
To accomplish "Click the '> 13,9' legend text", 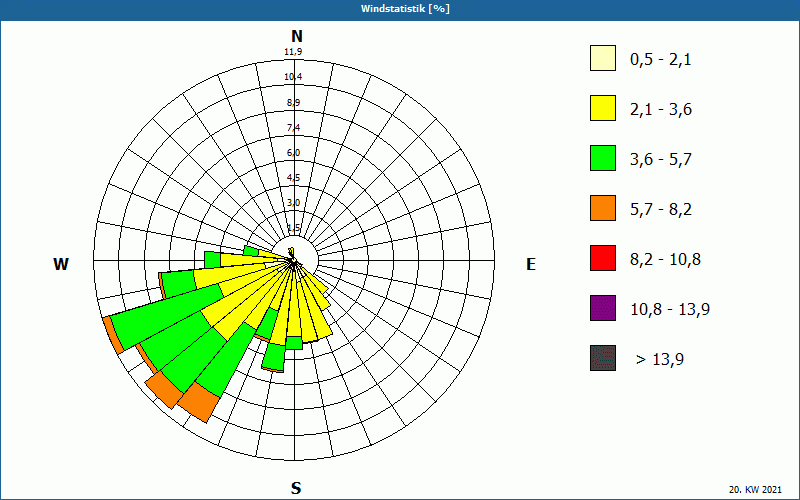I will [660, 360].
